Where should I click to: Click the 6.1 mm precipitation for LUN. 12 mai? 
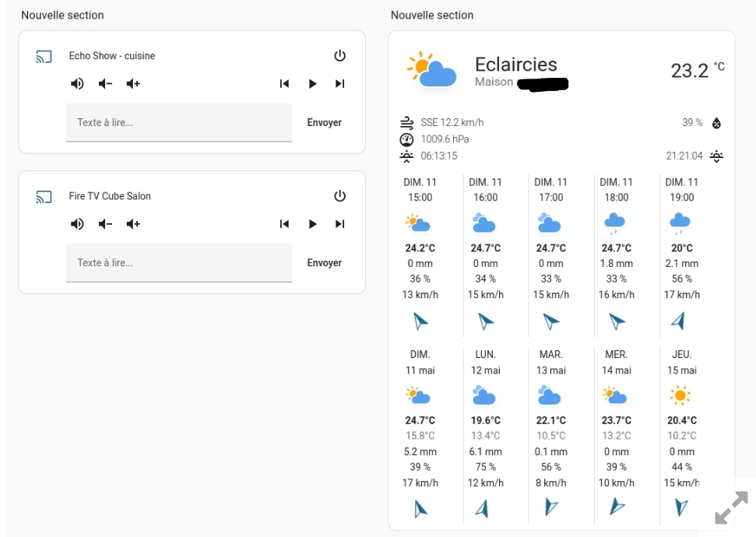pos(486,451)
